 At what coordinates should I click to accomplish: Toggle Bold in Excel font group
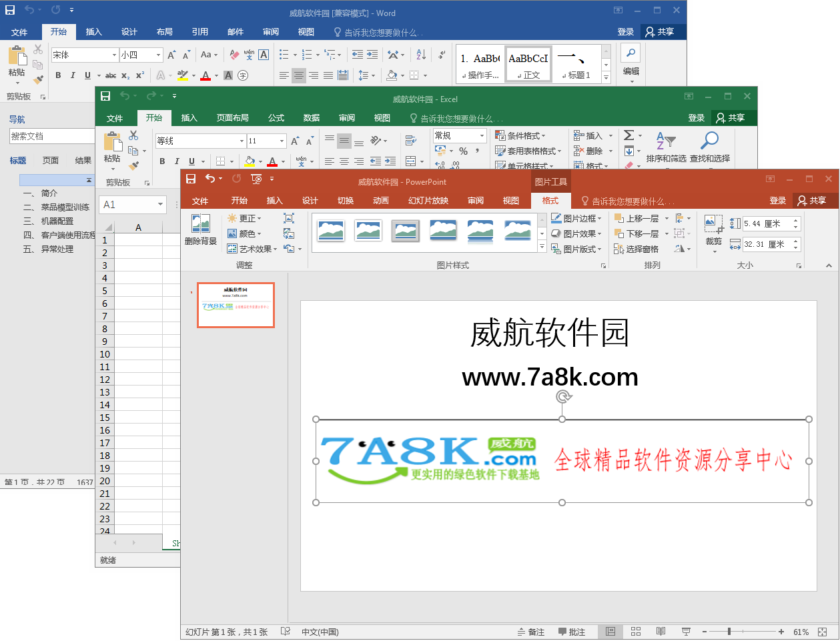[162, 161]
